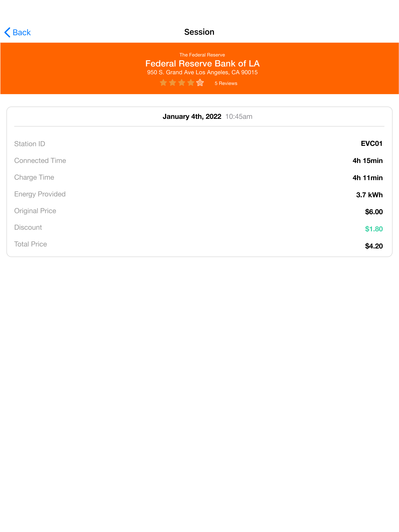Tap the 4h 15min connected time value
This screenshot has width=399, height=532.
coord(367,161)
